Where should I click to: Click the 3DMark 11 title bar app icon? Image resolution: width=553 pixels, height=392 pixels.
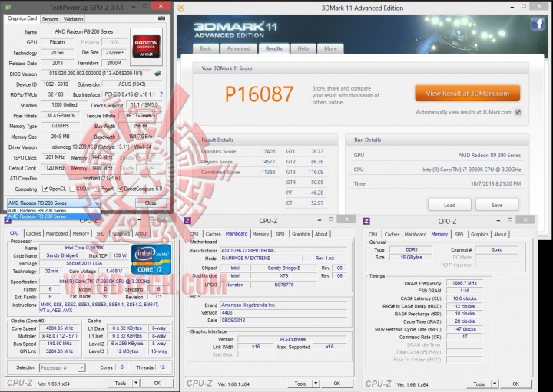coord(181,8)
